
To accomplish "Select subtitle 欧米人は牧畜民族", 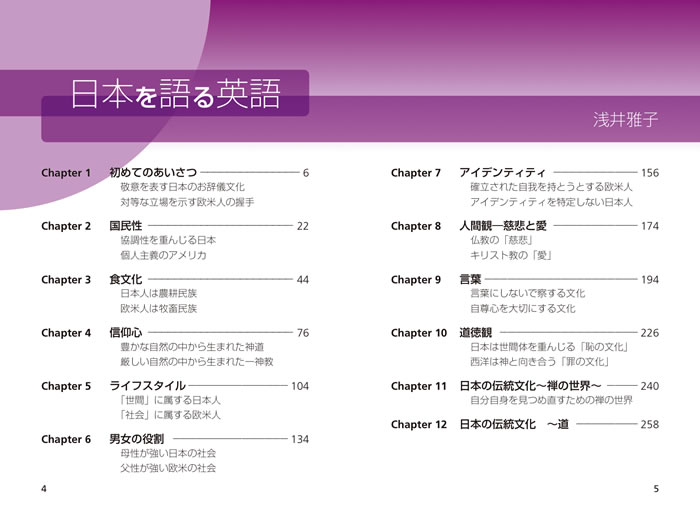I will (x=158, y=308).
